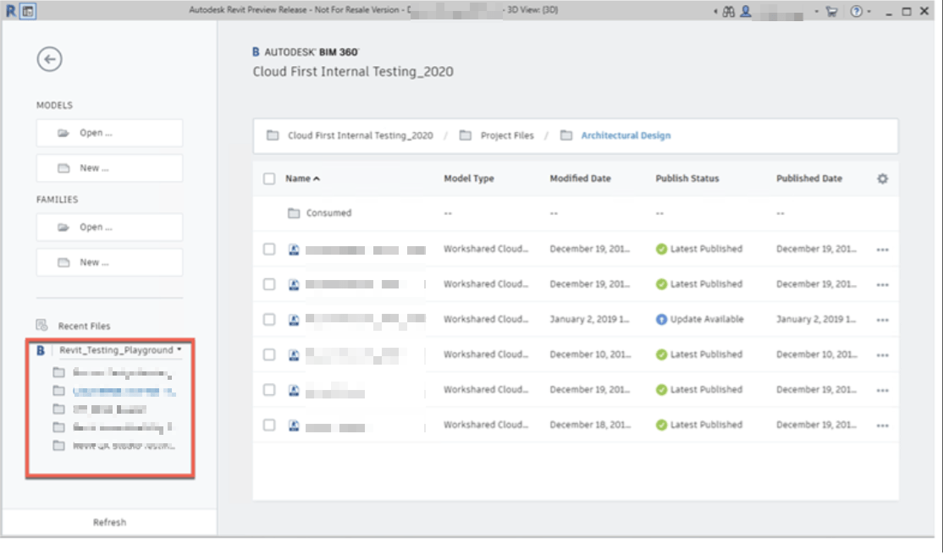Open the search binoculars in title bar
The height and width of the screenshot is (560, 943).
click(728, 11)
